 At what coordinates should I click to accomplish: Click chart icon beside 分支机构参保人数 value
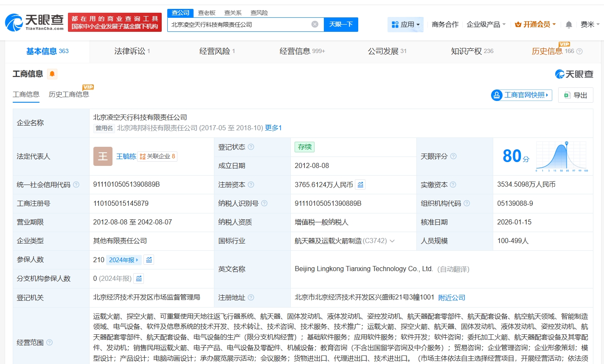139,278
